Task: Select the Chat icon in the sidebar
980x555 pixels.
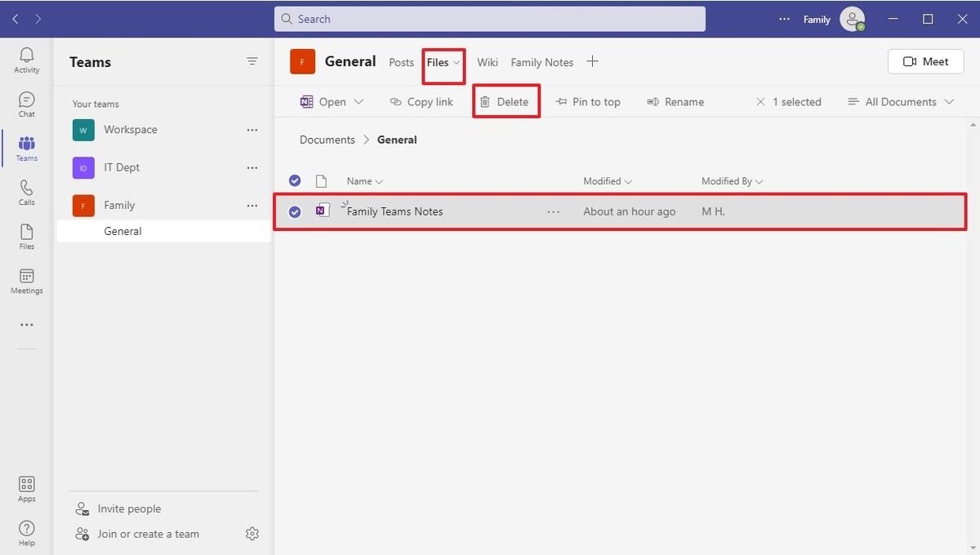Action: click(x=26, y=102)
